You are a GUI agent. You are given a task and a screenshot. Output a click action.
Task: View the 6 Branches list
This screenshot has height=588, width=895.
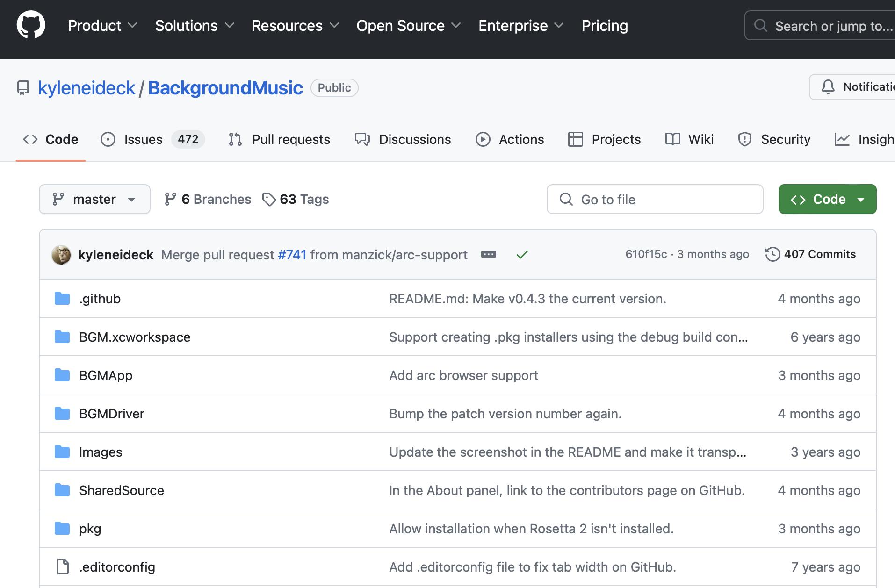tap(208, 199)
